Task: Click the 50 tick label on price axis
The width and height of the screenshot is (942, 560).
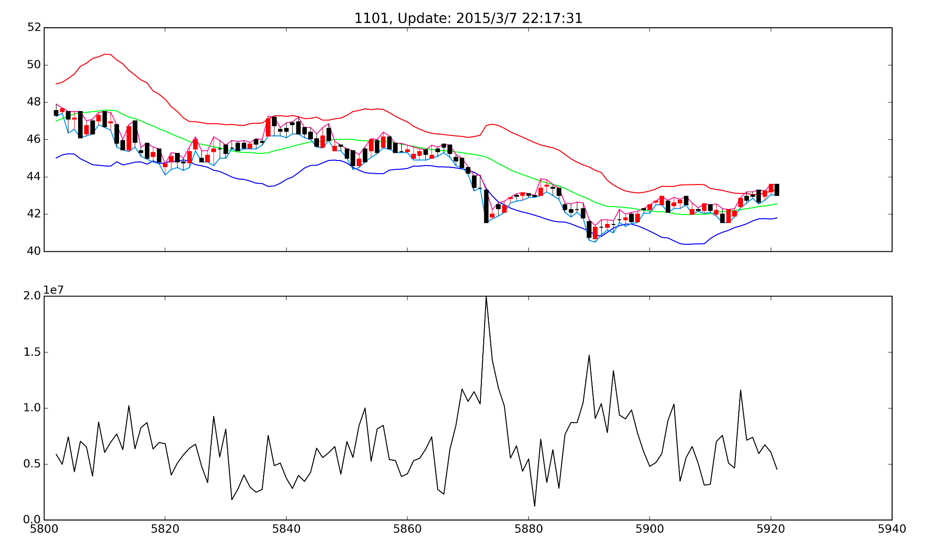Action: pos(34,65)
